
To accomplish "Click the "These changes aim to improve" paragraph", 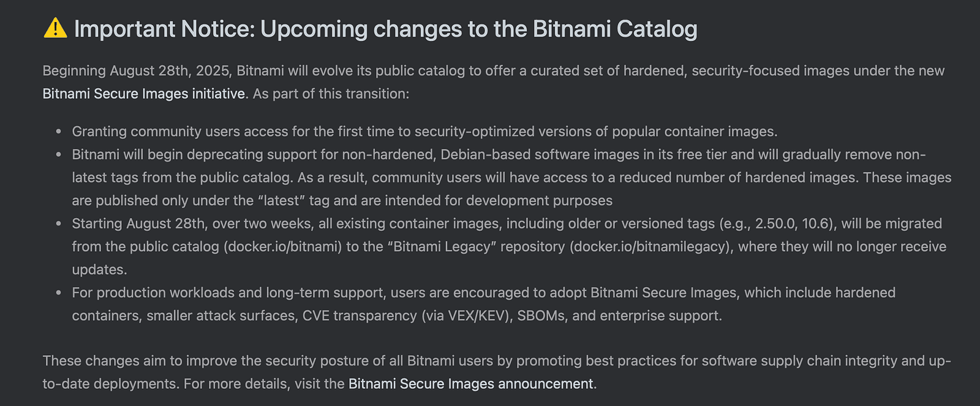I will point(497,372).
